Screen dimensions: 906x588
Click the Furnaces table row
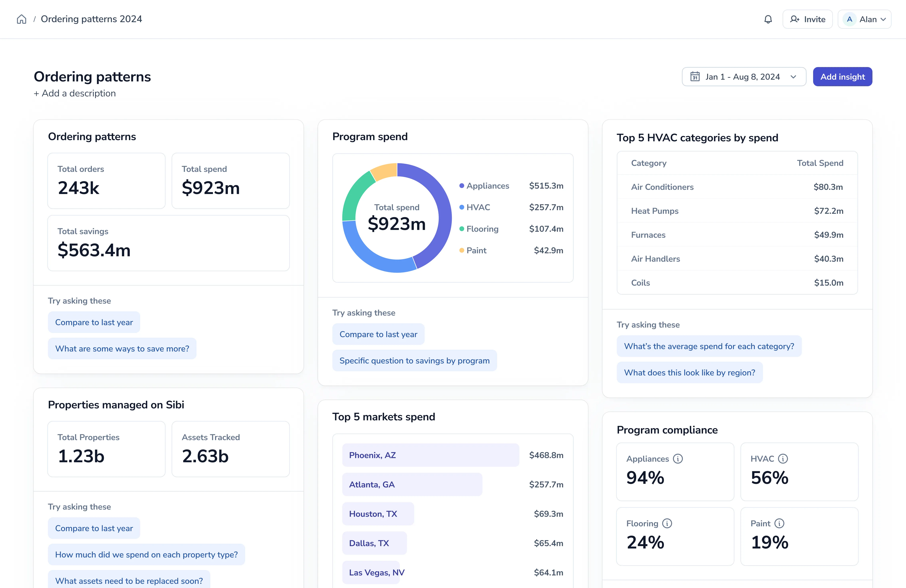pyautogui.click(x=737, y=235)
